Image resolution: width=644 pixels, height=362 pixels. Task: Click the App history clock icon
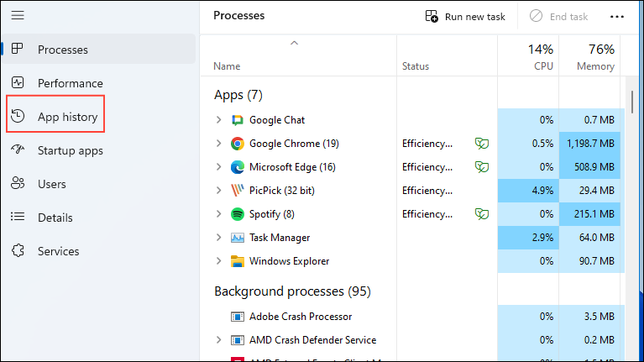click(x=18, y=117)
